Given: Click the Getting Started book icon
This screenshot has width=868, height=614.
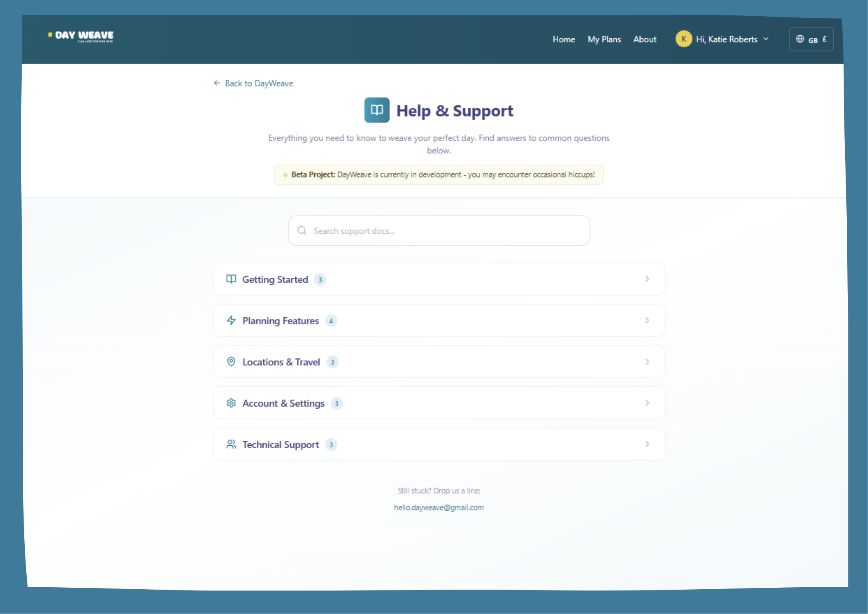Looking at the screenshot, I should click(x=231, y=279).
